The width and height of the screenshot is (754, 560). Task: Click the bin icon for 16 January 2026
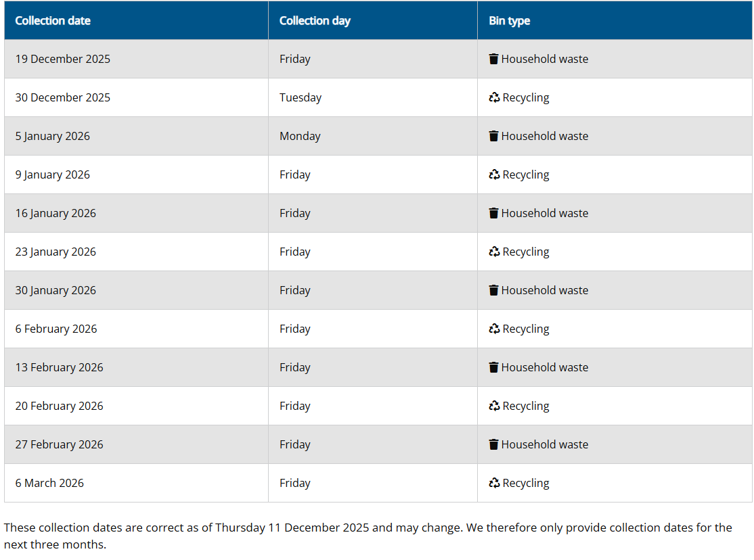point(493,213)
